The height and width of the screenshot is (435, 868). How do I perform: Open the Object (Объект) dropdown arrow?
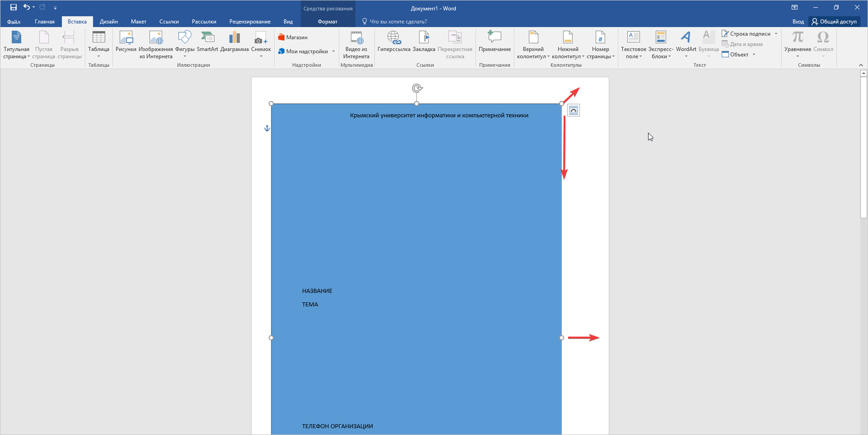(754, 55)
